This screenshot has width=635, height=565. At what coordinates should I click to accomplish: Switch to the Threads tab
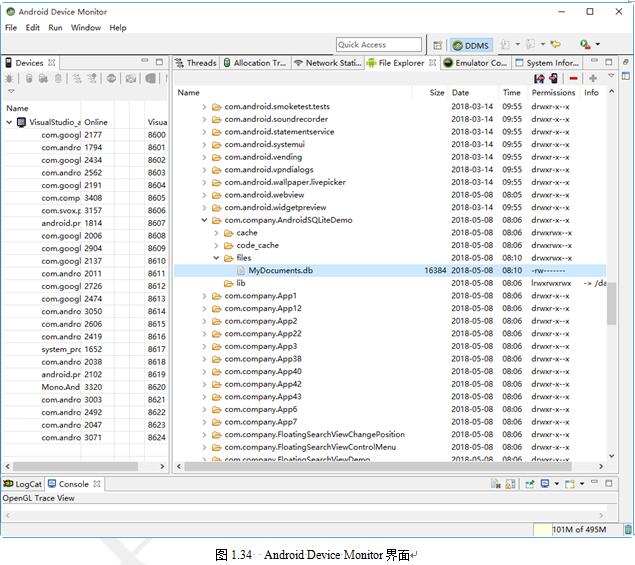(196, 63)
